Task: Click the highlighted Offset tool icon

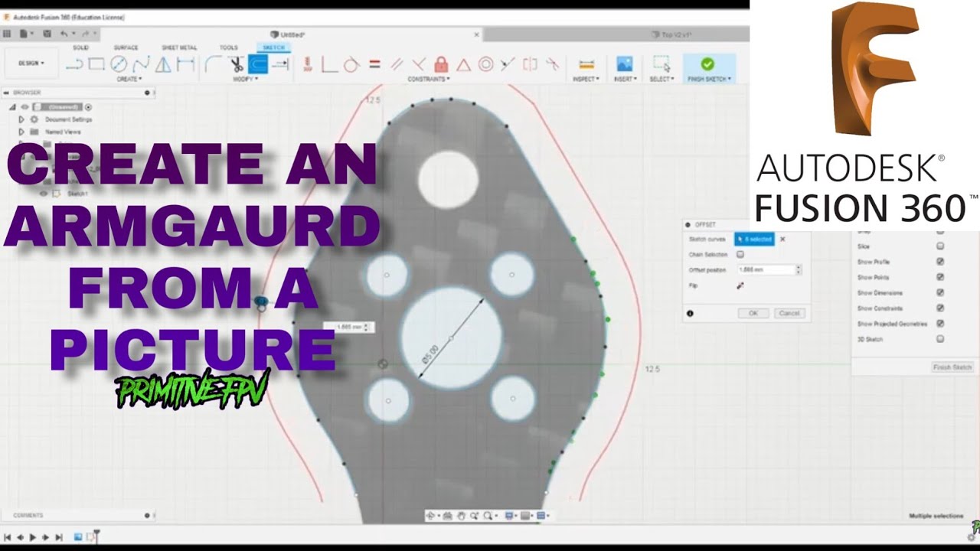Action: [258, 65]
